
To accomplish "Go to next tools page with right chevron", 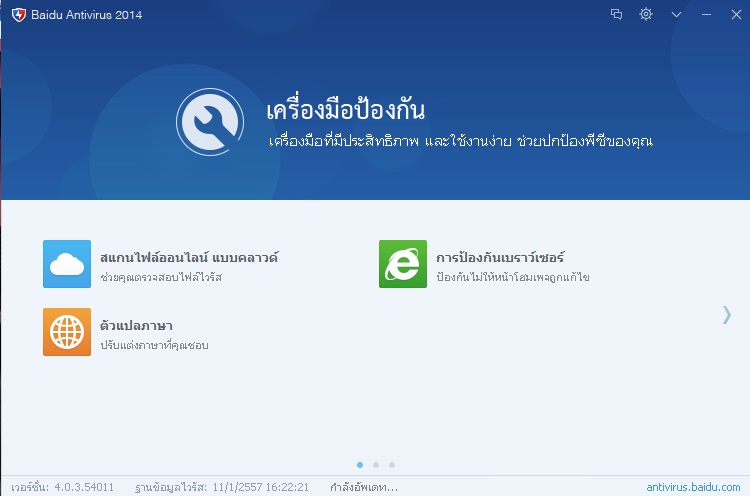I will tap(727, 315).
